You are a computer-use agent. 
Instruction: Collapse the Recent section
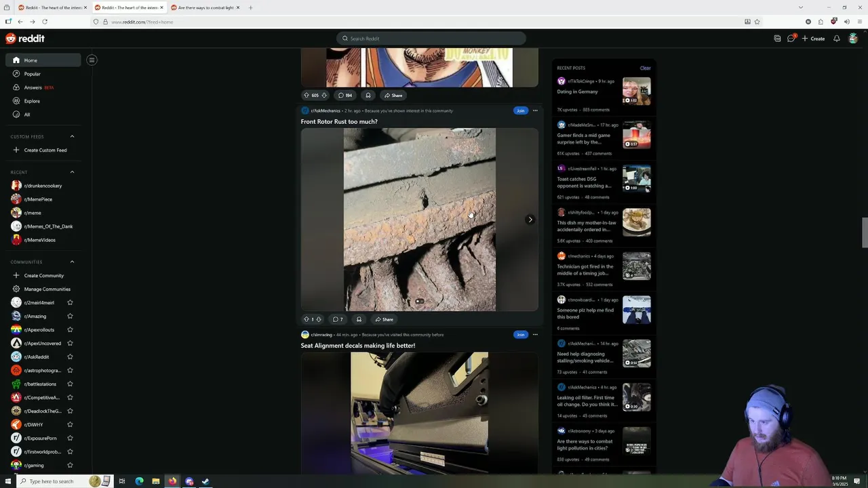[72, 172]
